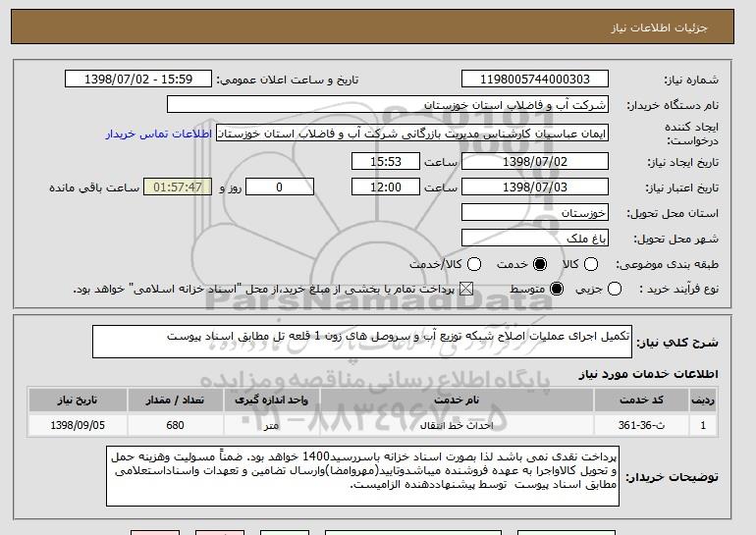Screen dimensions: 756x535
Task: Click delivery city field باغ ملک
Action: pyautogui.click(x=535, y=239)
